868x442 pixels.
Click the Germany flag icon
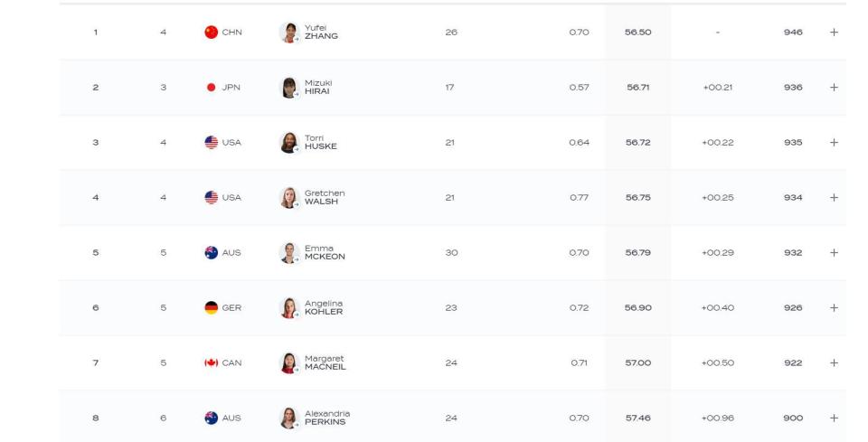211,307
